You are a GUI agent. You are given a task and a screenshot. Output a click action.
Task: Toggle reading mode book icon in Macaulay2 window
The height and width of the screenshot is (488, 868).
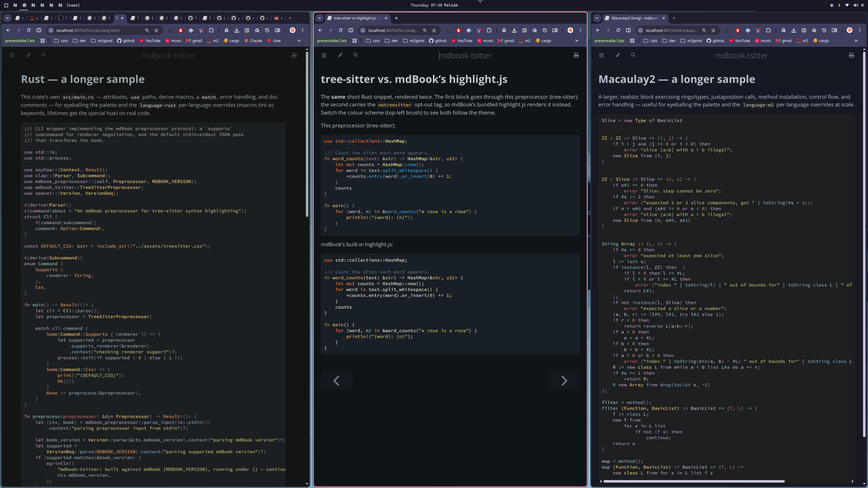tap(834, 30)
